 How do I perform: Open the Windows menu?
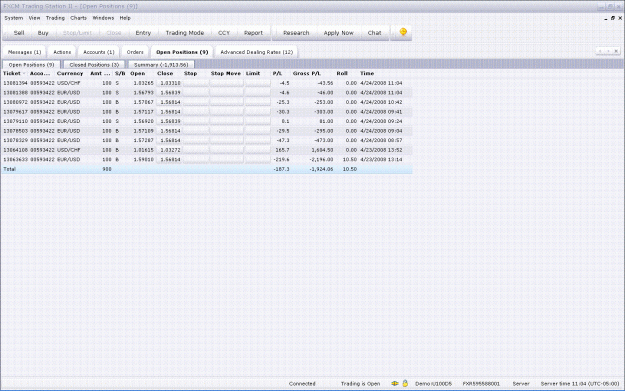[x=103, y=18]
